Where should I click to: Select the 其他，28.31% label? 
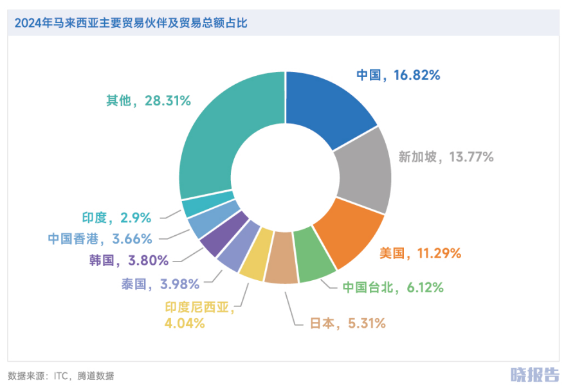[x=149, y=100]
